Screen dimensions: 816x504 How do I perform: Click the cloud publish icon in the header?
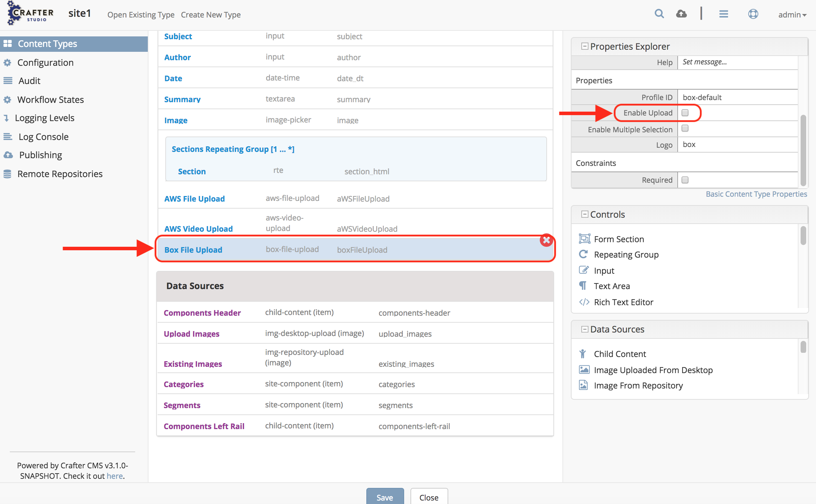682,13
